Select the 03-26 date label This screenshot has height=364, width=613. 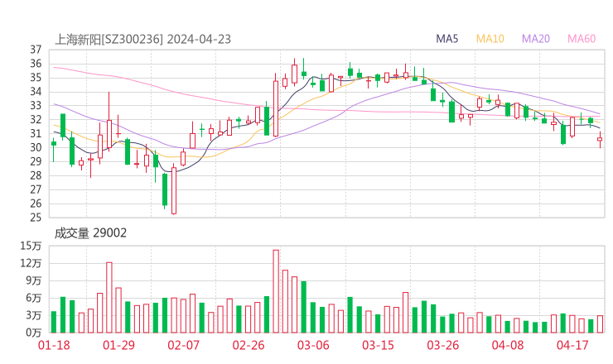442,345
